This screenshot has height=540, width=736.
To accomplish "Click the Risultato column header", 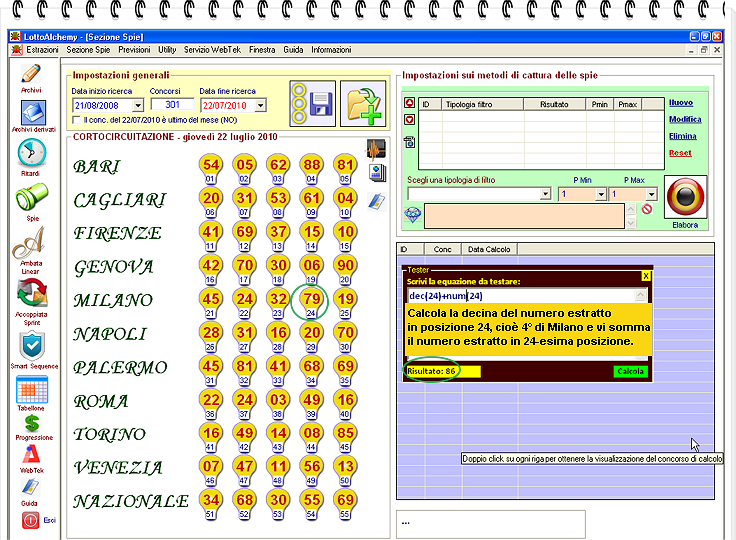I will 554,104.
